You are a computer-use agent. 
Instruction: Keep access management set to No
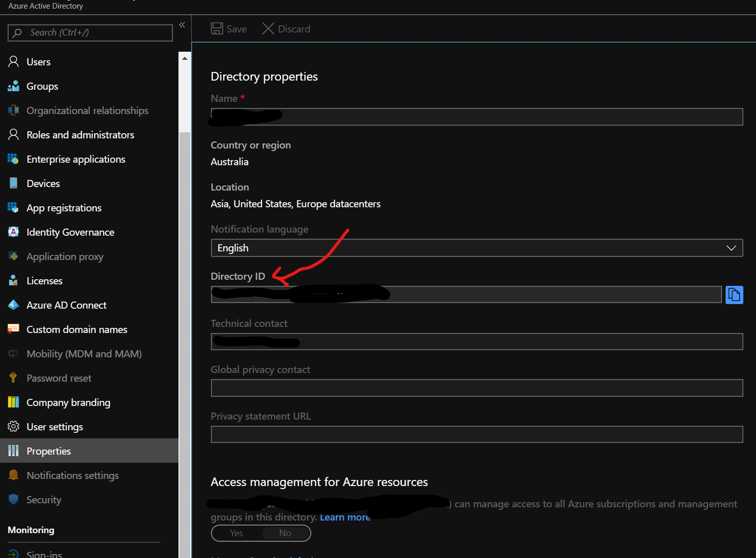[x=285, y=533]
